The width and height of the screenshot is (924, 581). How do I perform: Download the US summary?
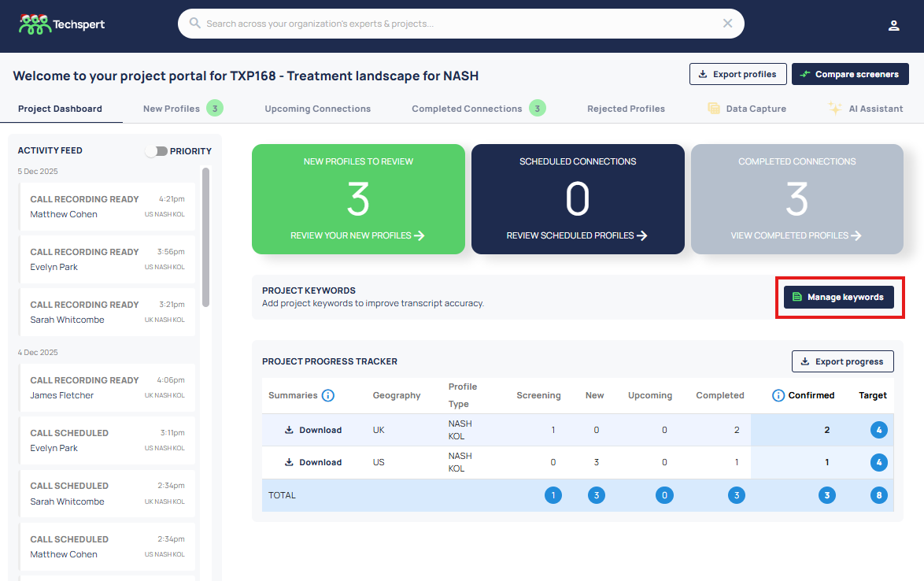(313, 462)
